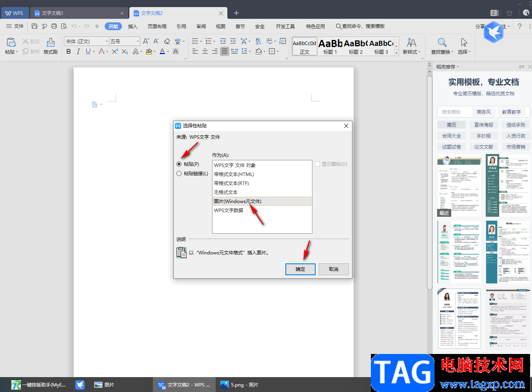
Task: Confirm with the 确定 button
Action: pos(300,269)
